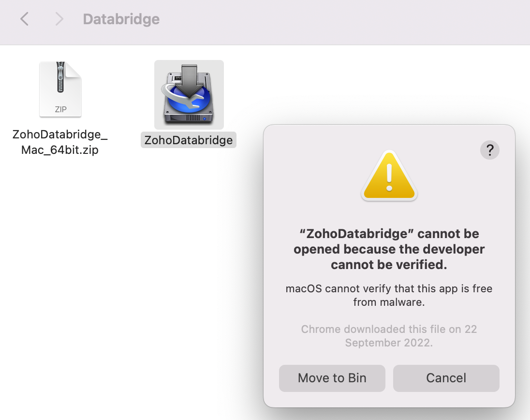Go back using the left chevron

24,19
